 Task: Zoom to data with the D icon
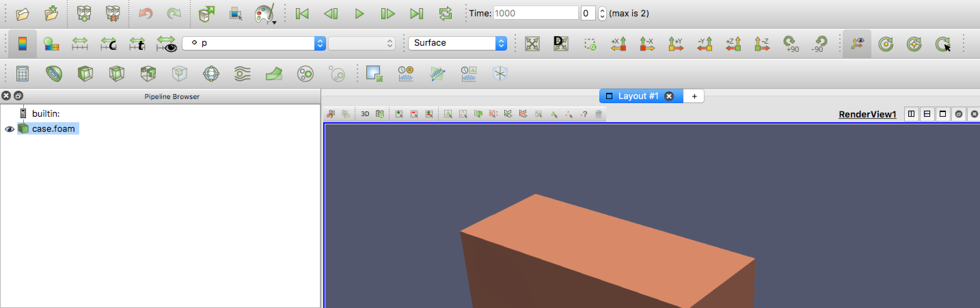click(561, 43)
